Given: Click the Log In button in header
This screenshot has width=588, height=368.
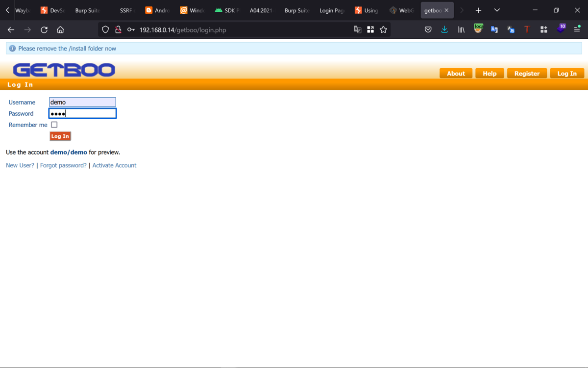Looking at the screenshot, I should [x=567, y=74].
